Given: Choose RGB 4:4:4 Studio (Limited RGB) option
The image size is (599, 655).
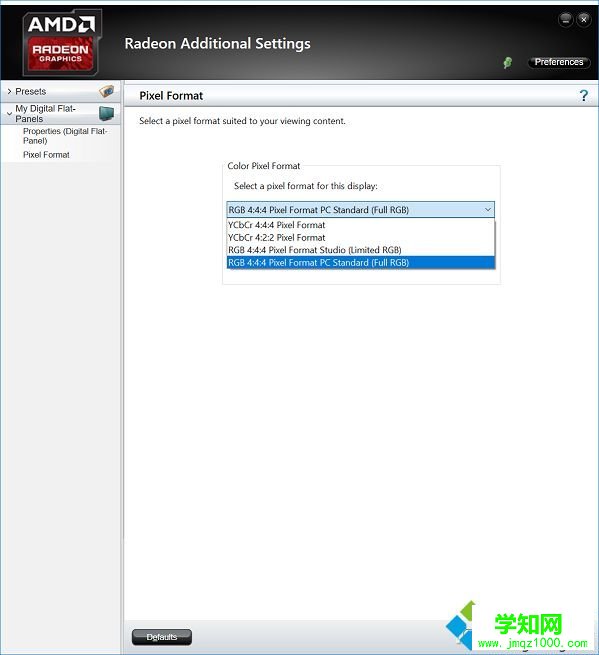Looking at the screenshot, I should coord(361,250).
